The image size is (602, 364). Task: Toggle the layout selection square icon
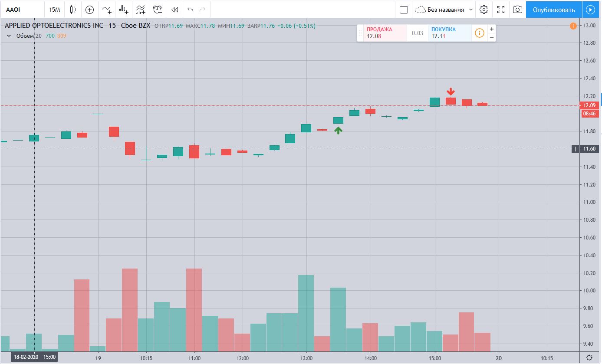[x=404, y=10]
